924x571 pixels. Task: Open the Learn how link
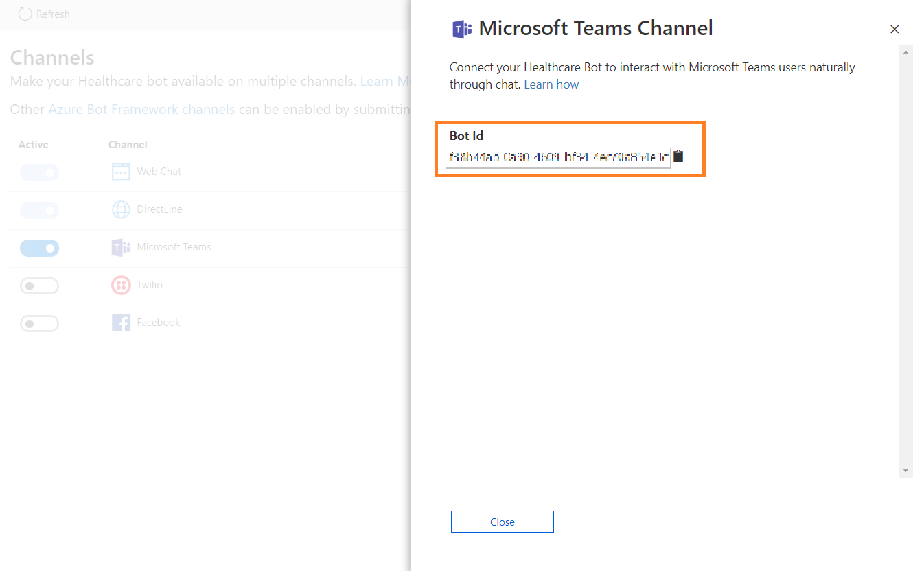coord(551,84)
